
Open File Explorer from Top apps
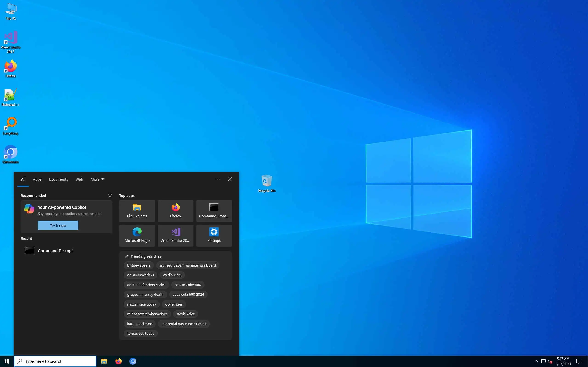click(x=137, y=211)
